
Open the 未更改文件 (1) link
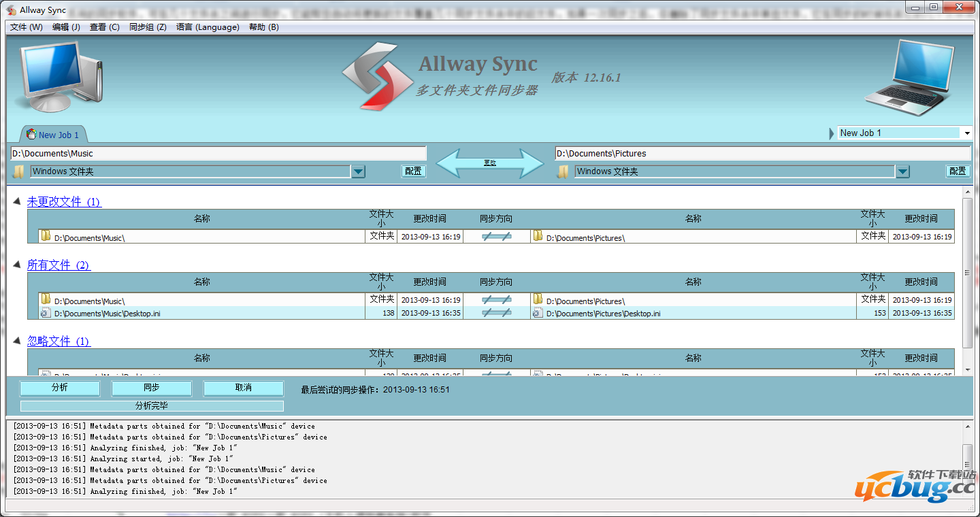(64, 201)
